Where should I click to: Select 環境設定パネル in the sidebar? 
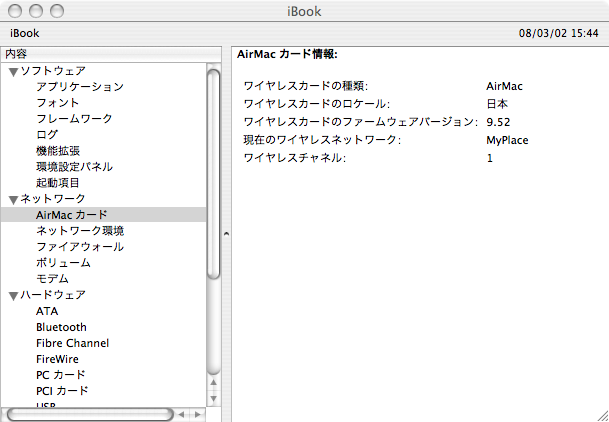(x=74, y=167)
